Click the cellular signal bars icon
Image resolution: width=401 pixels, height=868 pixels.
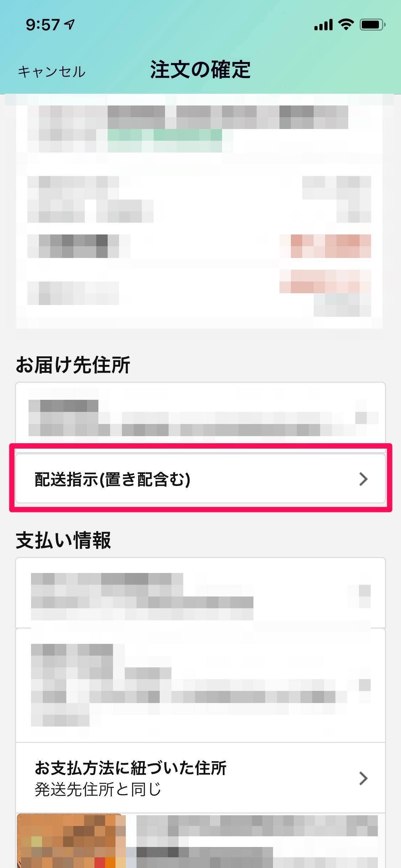(323, 25)
